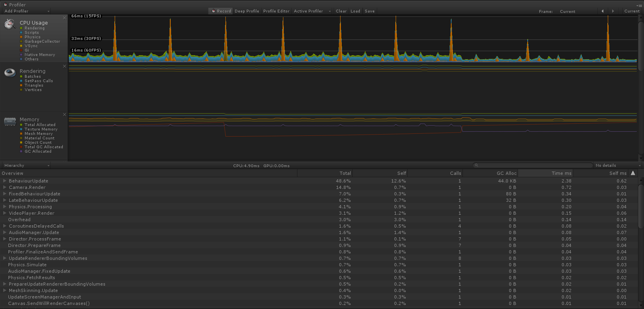Toggle GC Allocated series
Screen dimensions: 644x309
[21, 151]
